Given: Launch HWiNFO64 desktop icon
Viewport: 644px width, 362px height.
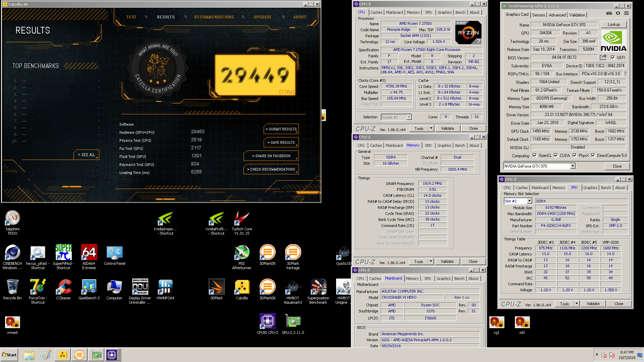Looking at the screenshot, I should tap(165, 290).
